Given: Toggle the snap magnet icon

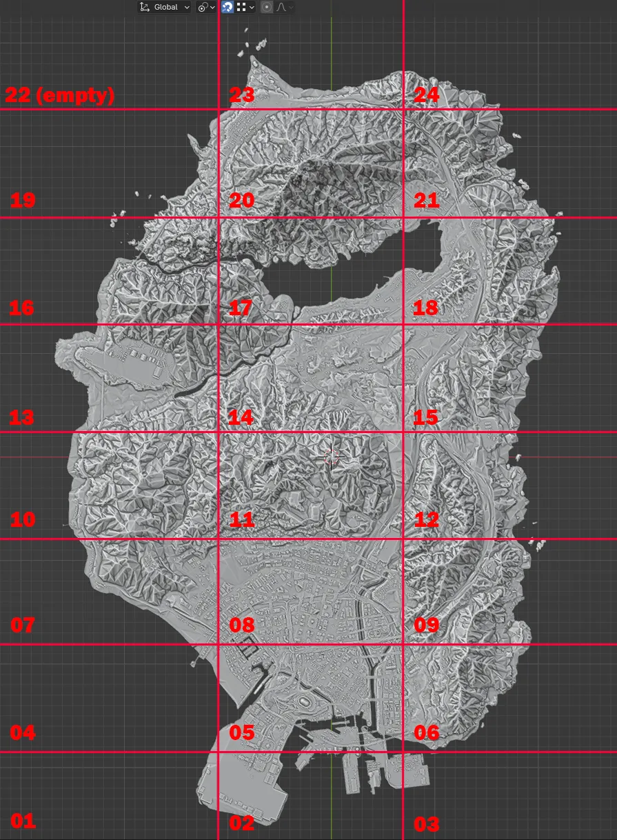Looking at the screenshot, I should (227, 7).
